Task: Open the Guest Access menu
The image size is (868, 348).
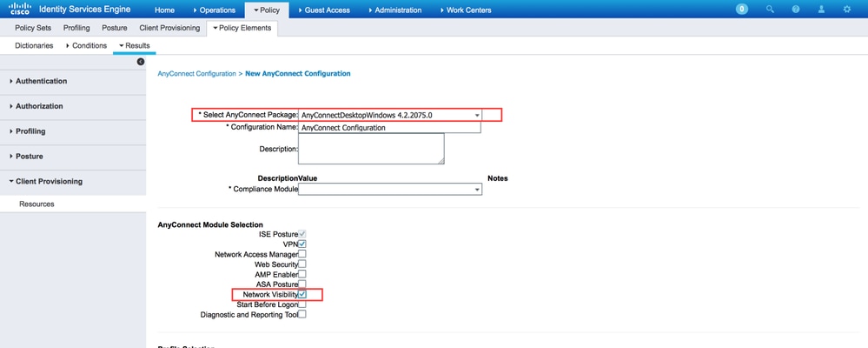Action: (324, 10)
